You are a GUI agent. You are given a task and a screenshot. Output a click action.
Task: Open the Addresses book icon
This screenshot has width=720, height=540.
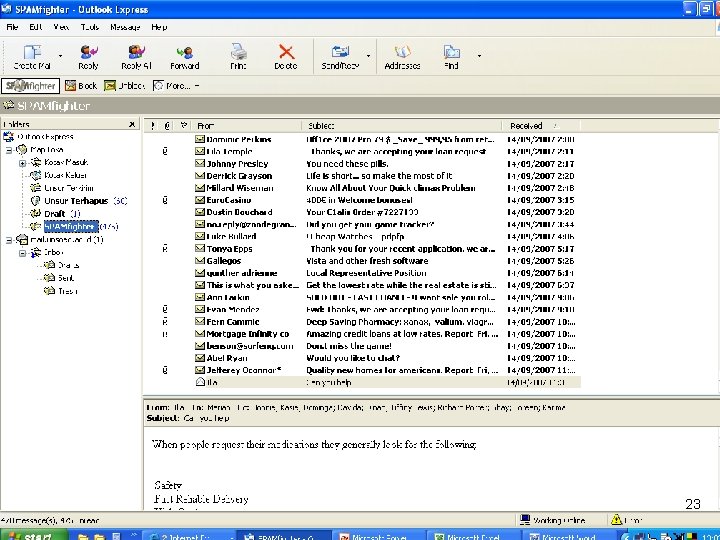(402, 52)
